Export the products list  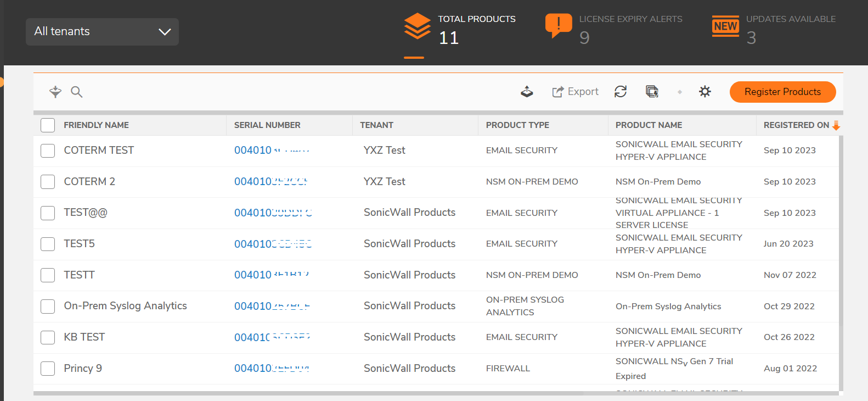(x=575, y=92)
